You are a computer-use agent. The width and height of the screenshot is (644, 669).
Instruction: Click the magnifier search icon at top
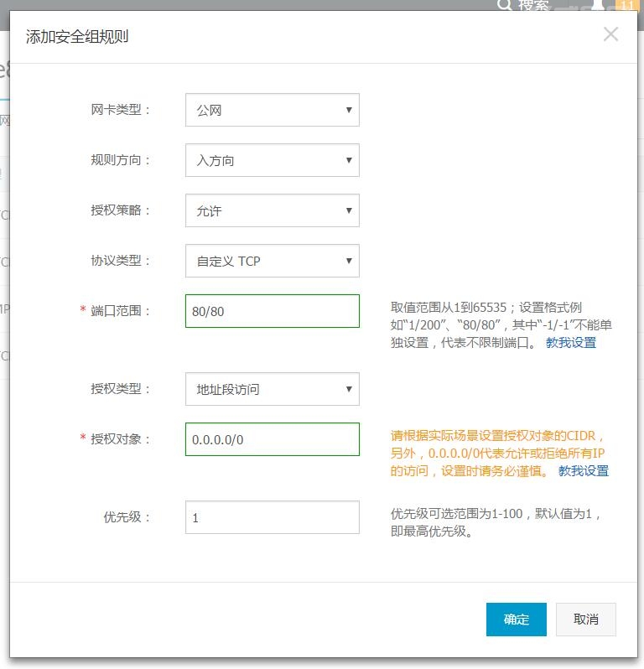(504, 4)
